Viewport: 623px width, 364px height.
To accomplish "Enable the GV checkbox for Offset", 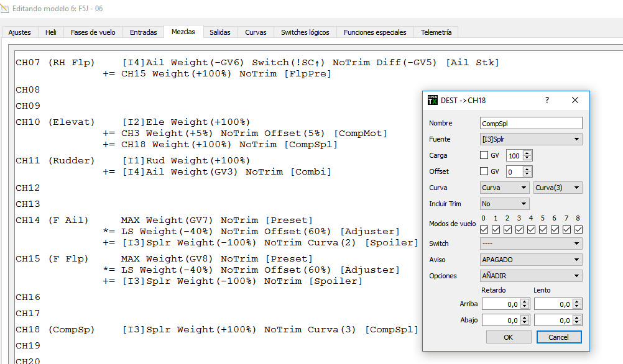I will click(x=484, y=171).
